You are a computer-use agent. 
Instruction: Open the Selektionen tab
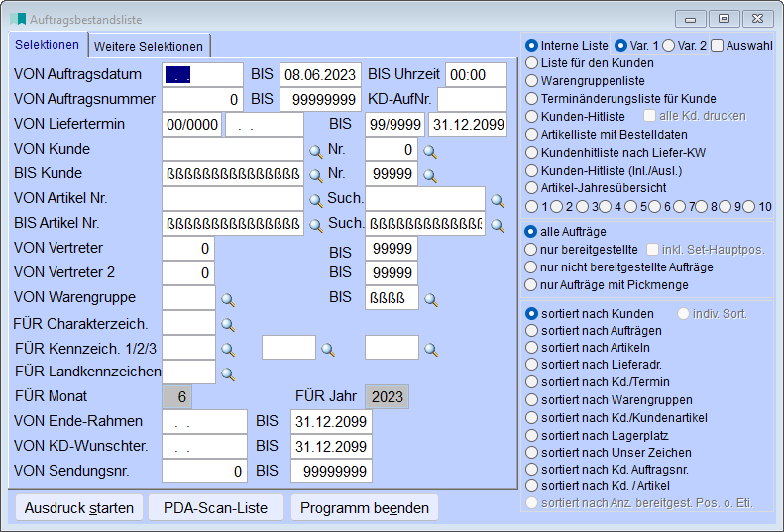48,45
